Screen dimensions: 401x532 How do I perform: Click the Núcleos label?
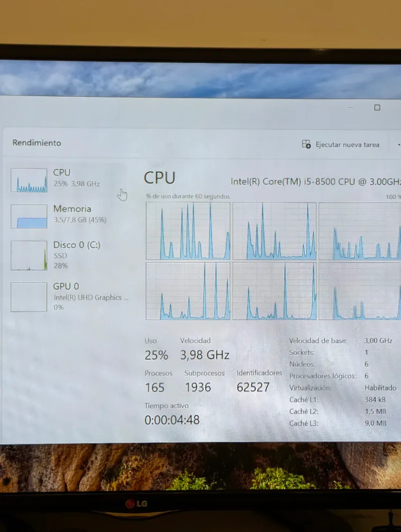click(x=302, y=364)
